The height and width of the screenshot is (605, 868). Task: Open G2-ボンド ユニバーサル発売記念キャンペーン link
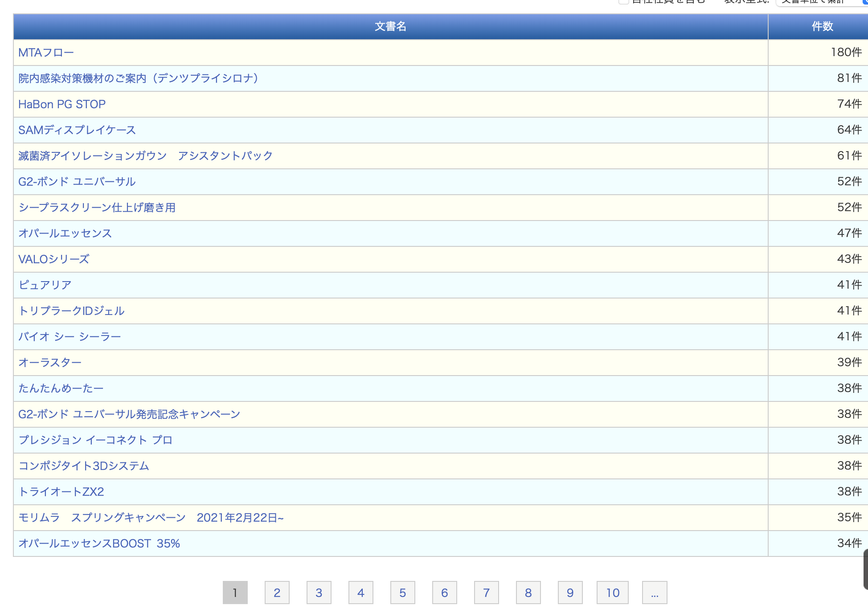coord(129,414)
